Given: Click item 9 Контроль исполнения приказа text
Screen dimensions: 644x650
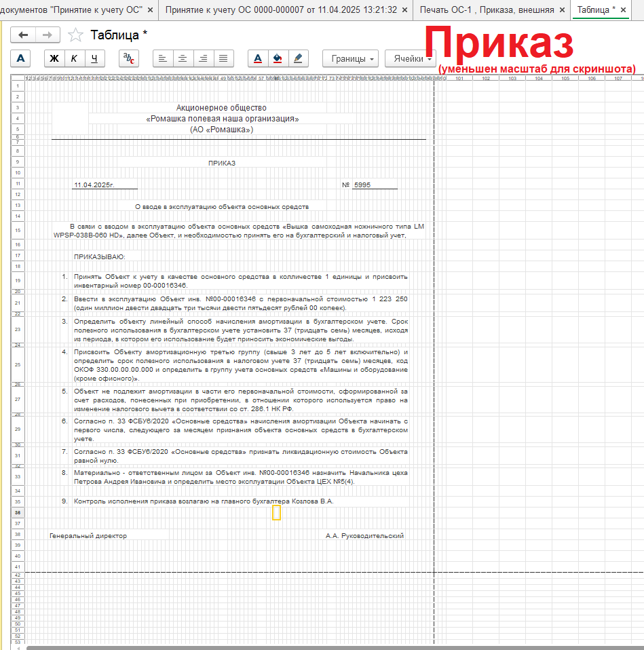Looking at the screenshot, I should [x=204, y=501].
